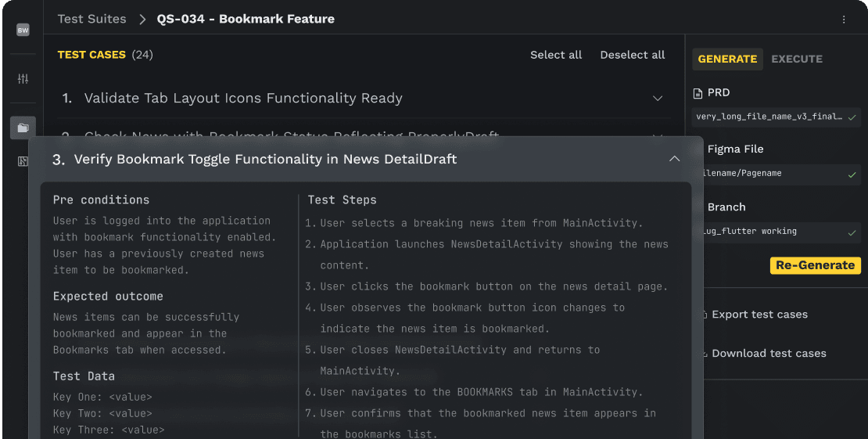The height and width of the screenshot is (439, 868).
Task: Click Export test cases
Action: tap(759, 315)
